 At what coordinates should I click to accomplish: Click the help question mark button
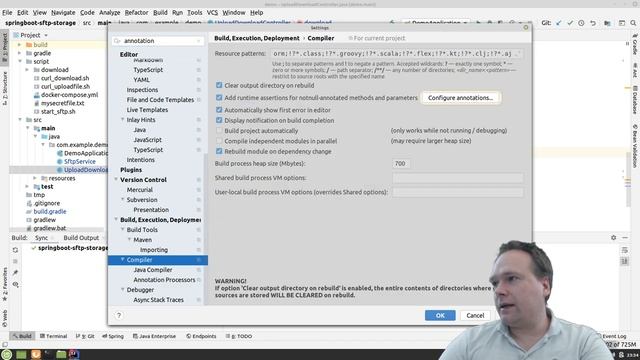pyautogui.click(x=119, y=315)
